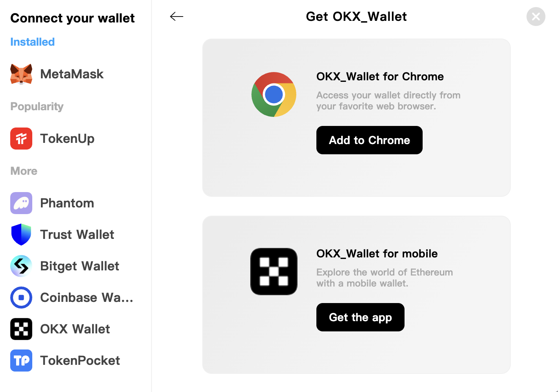Click the OKX_Wallet for Chrome title
Screen dimensions: 558x392
click(380, 76)
